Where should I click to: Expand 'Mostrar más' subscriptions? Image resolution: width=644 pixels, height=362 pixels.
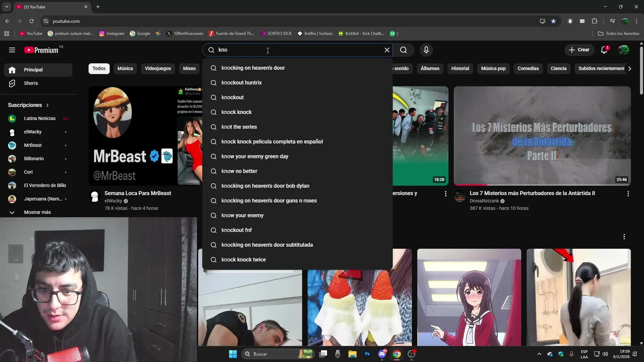click(38, 212)
